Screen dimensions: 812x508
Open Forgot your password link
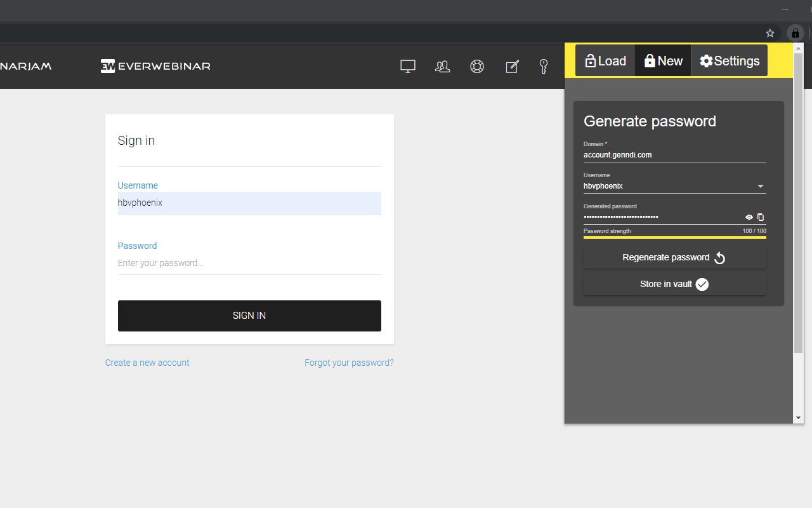349,363
